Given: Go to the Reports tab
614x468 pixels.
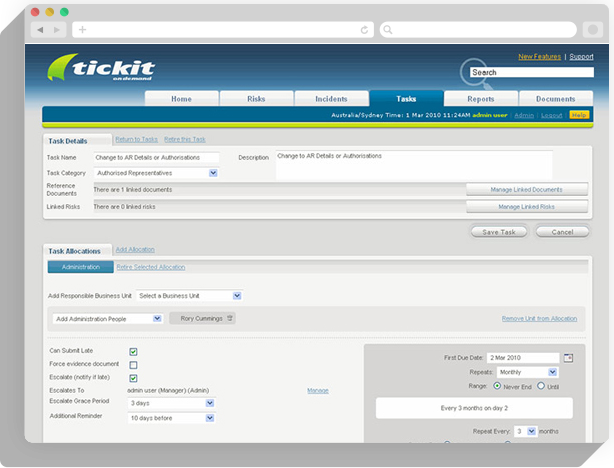Looking at the screenshot, I should coord(480,99).
